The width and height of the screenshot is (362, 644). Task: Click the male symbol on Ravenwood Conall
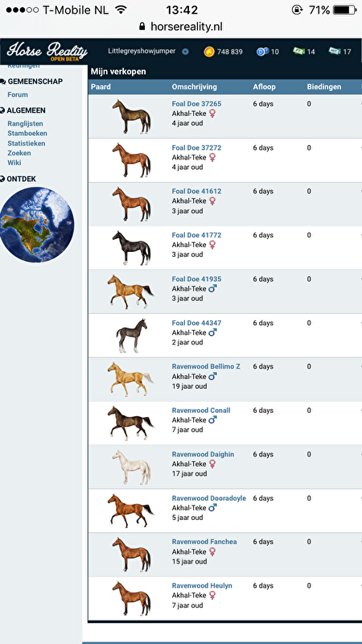213,419
